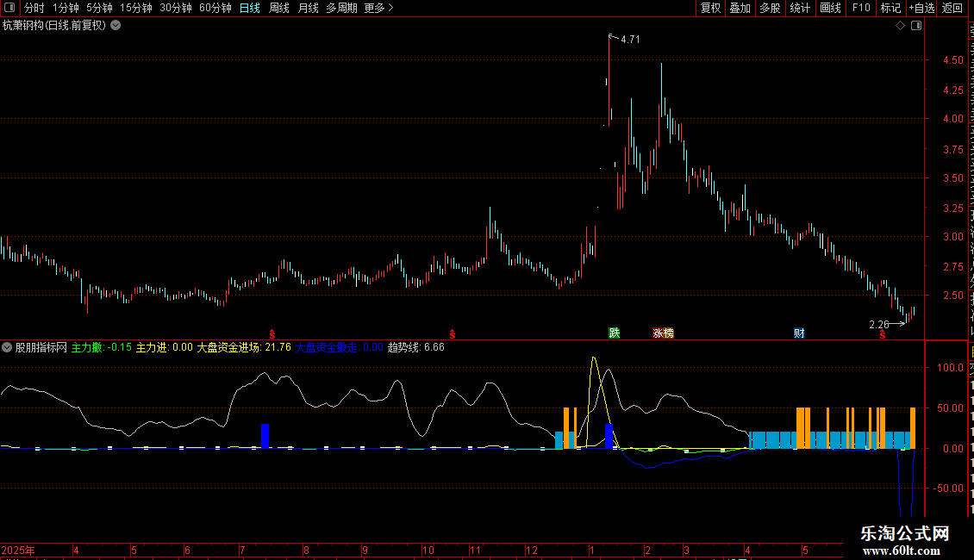Click the 趋势线 6.66 value
Screen dimensions: 974x560
click(416, 348)
